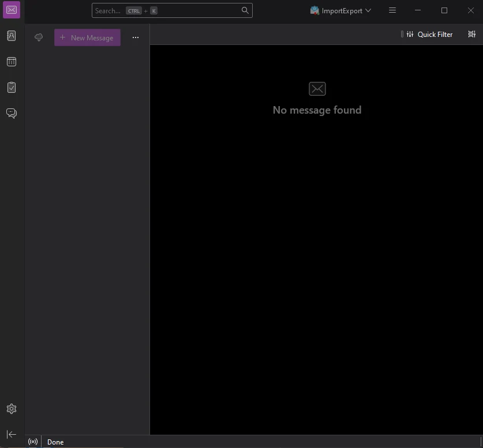
Task: Open the Chat space
Action: [x=12, y=113]
